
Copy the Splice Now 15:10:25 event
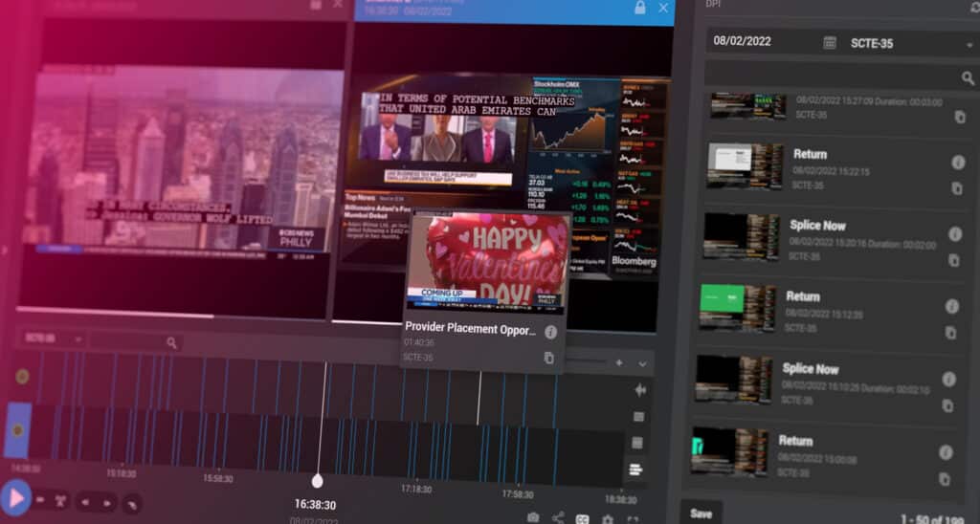pyautogui.click(x=947, y=405)
